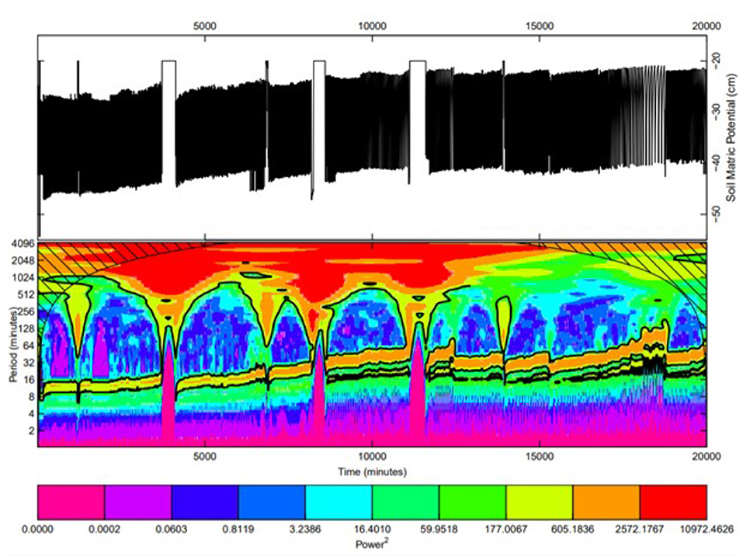Click the legend value 2572.1767

(640, 529)
